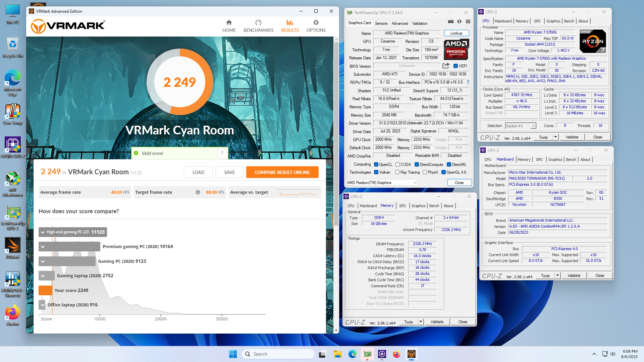The height and width of the screenshot is (362, 644).
Task: Click taskbar Search box
Action: 278,354
